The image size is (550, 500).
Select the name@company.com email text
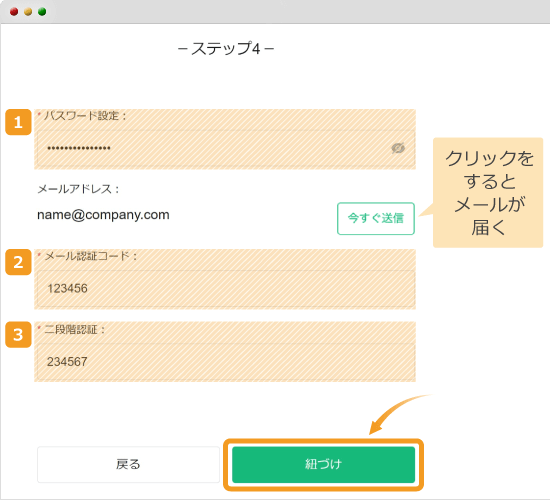tap(103, 214)
